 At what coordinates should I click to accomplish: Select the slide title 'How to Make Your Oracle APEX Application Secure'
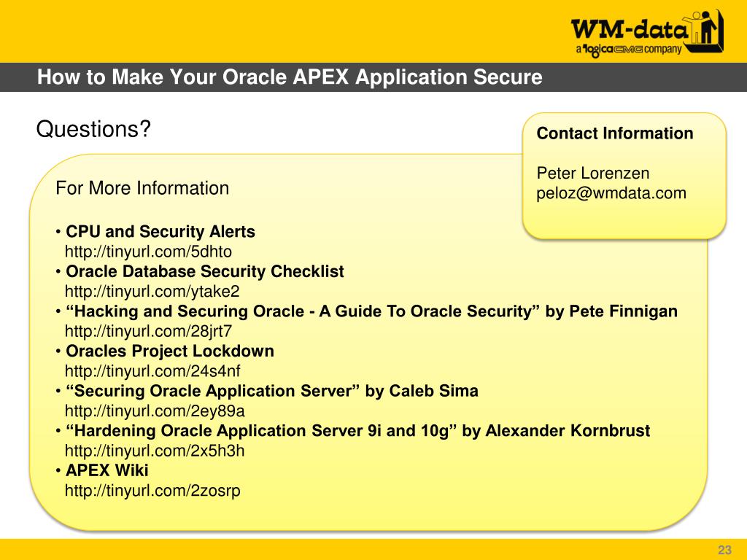click(290, 77)
